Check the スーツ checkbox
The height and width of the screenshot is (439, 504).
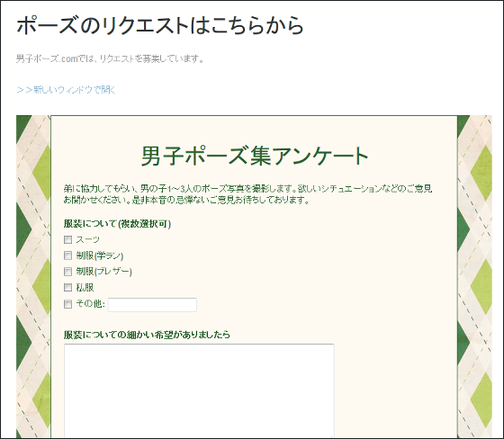click(67, 240)
